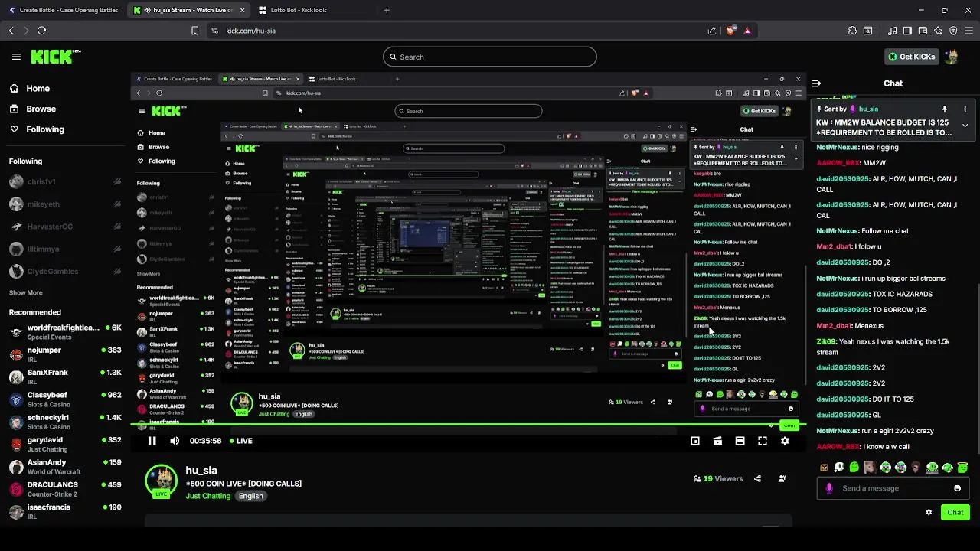The width and height of the screenshot is (980, 551).
Task: Expand the pinned message chevron
Action: (965, 125)
